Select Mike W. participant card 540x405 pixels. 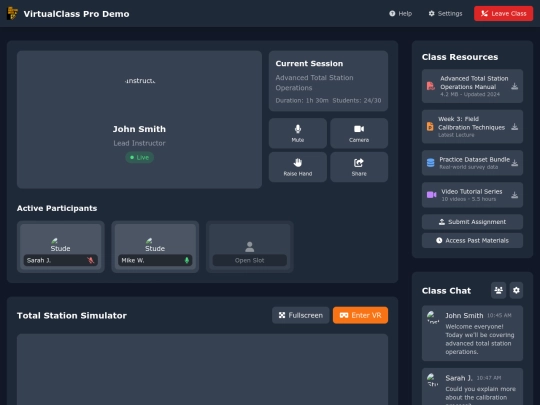tap(155, 247)
